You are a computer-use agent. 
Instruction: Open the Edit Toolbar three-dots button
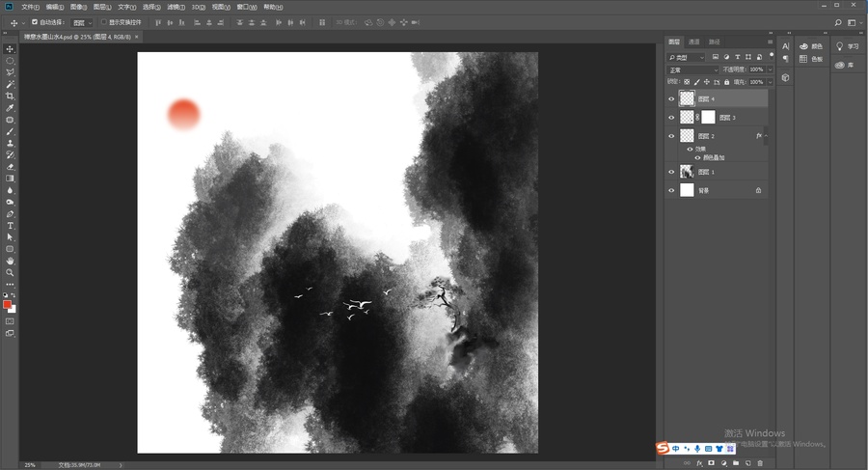click(10, 285)
